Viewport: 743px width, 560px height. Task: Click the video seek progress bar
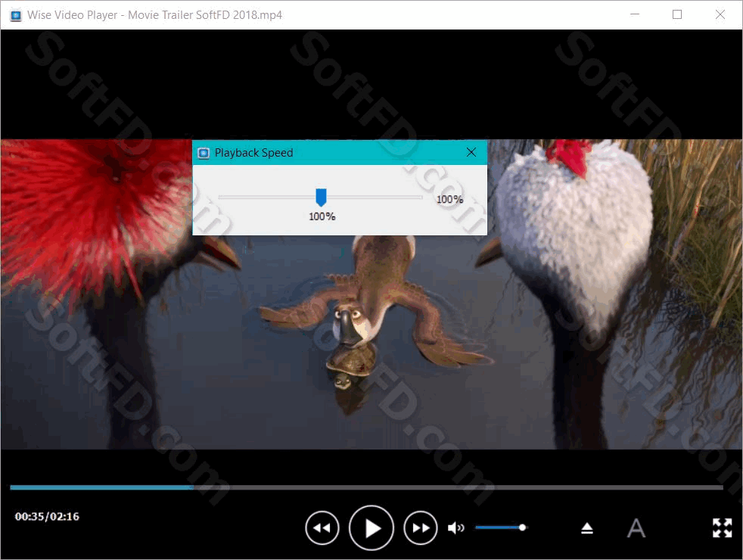point(367,487)
